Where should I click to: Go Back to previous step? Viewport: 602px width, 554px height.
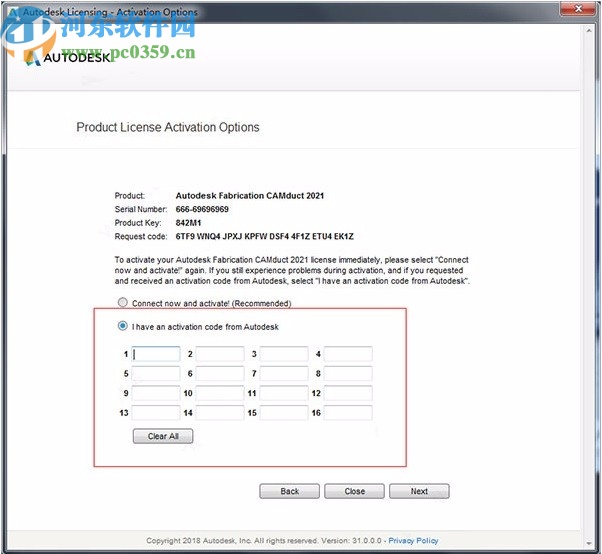[x=289, y=491]
